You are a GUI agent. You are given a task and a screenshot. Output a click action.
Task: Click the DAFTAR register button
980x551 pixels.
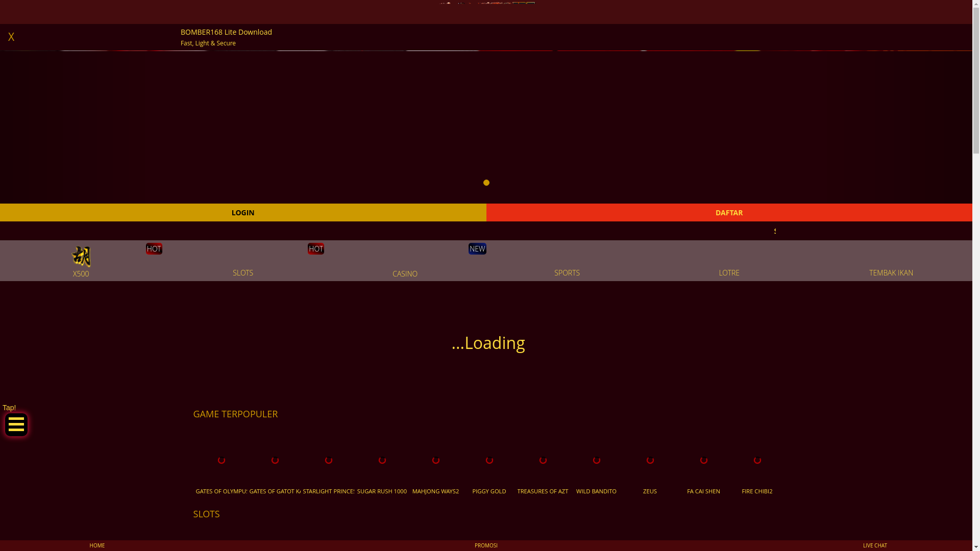[729, 212]
